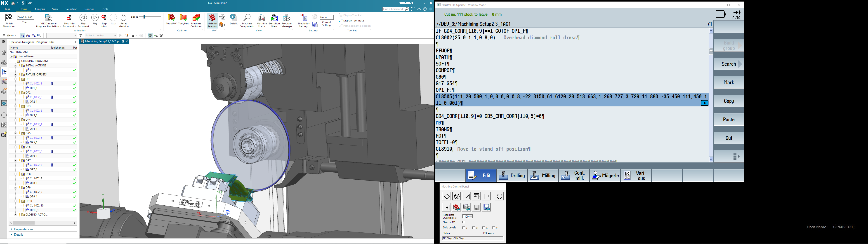Select operation OP7_1 in navigator
This screenshot has height=244, width=868.
tap(33, 169)
